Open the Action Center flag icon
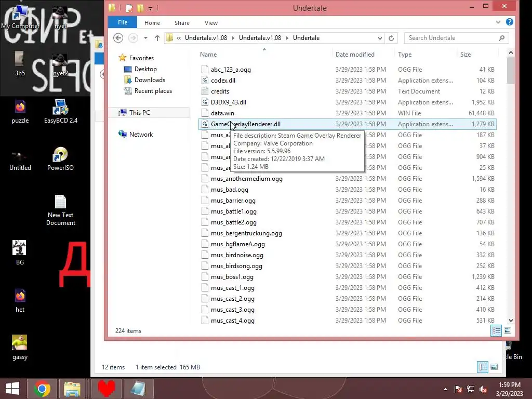Viewport: 532px width, 399px height. (458, 389)
